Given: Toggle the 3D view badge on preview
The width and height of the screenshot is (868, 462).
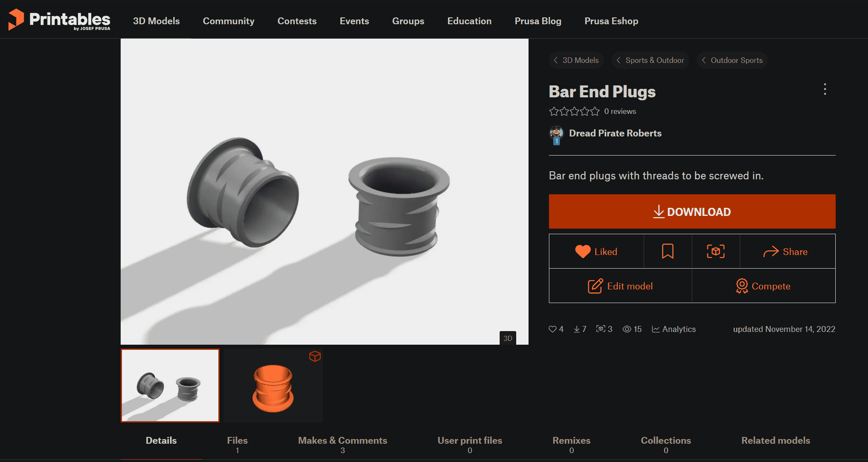Looking at the screenshot, I should [x=508, y=338].
